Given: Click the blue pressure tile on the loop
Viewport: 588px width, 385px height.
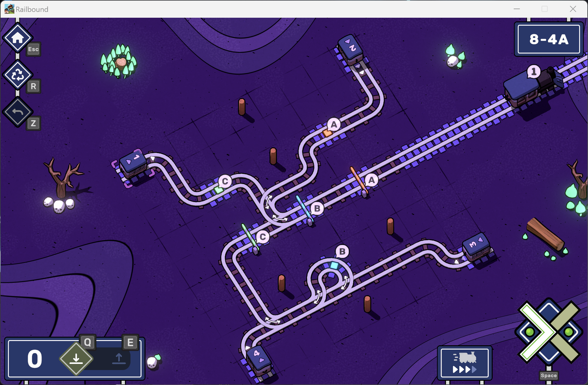Looking at the screenshot, I should tap(334, 265).
